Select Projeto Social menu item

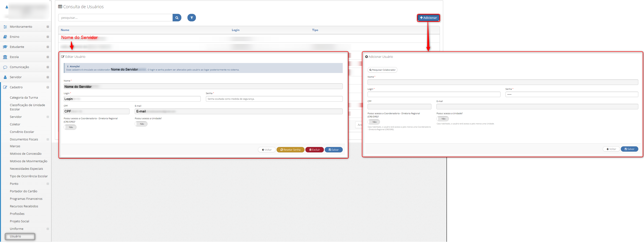point(19,221)
